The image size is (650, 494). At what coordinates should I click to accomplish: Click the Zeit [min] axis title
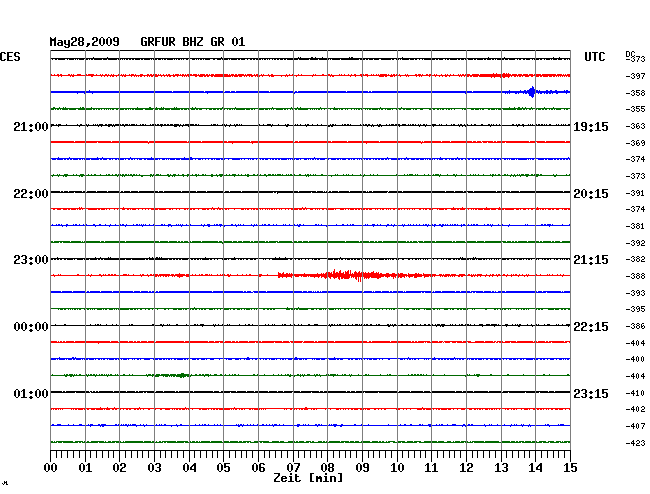[308, 478]
